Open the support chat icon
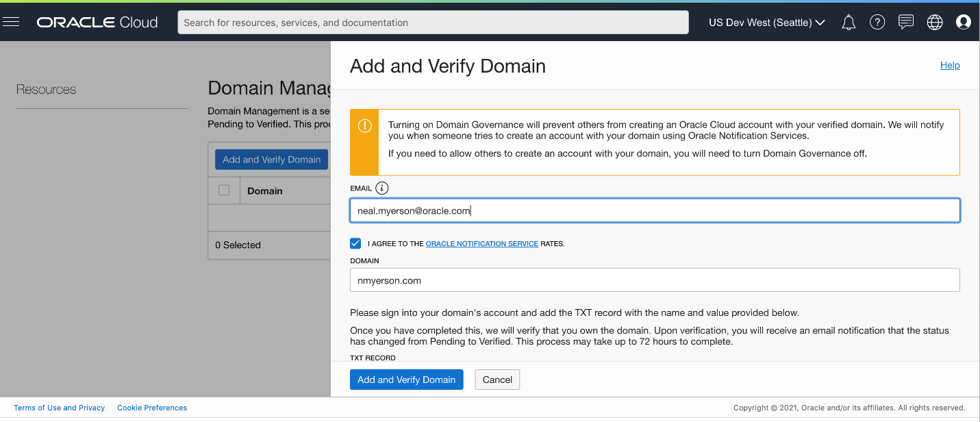 coord(906,23)
